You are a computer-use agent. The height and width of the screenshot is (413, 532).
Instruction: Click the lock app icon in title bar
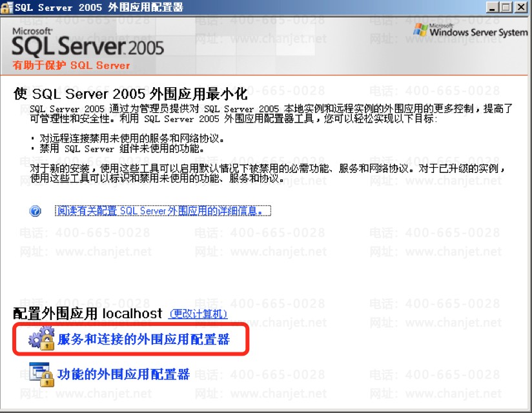(7, 7)
